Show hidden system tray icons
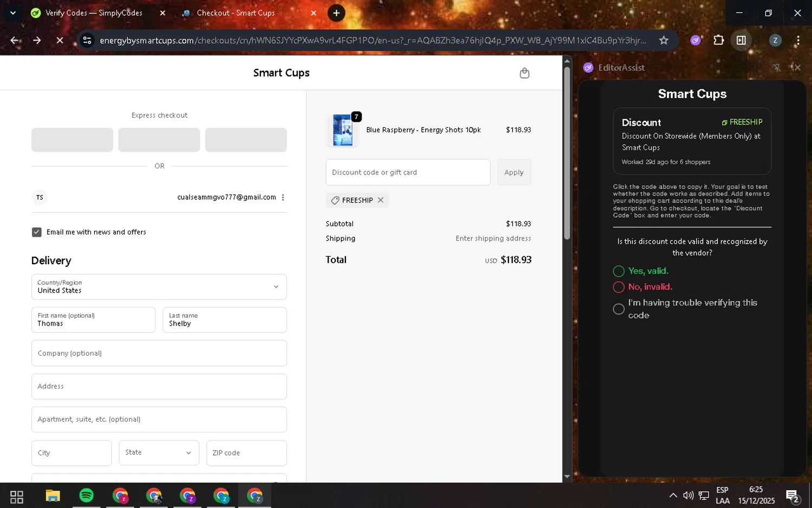The image size is (812, 508). [x=673, y=496]
